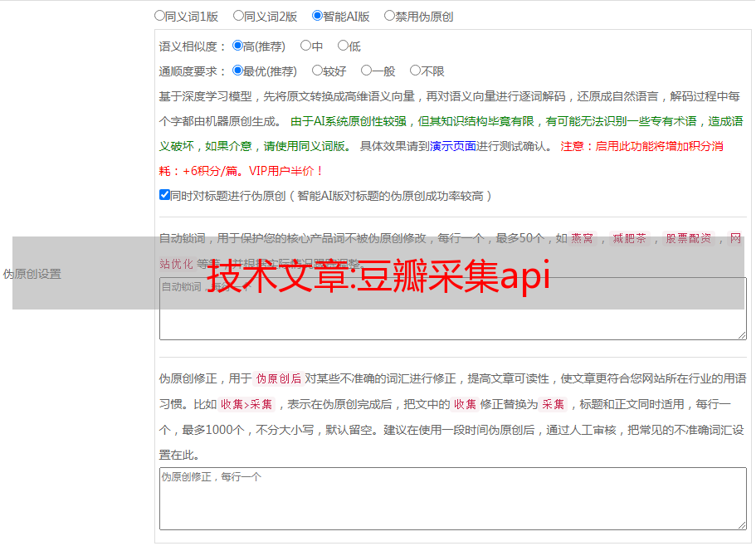756x546 pixels.
Task: Set 通顺度要求 to 较好
Action: click(x=317, y=71)
